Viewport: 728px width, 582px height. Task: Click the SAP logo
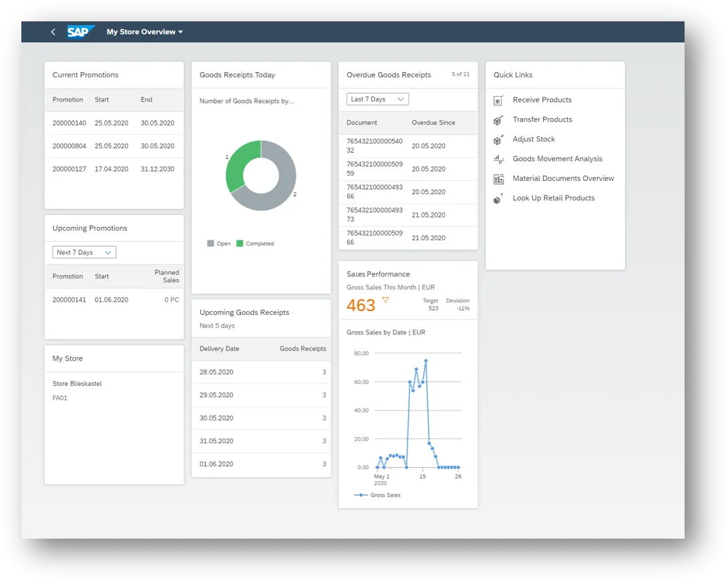(x=81, y=32)
